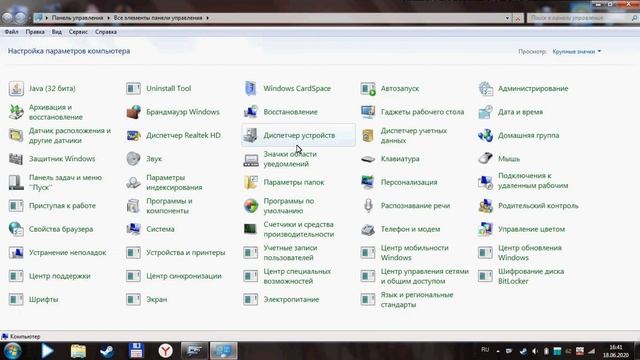Click the Панель управления breadcrumb
The width and height of the screenshot is (640, 360).
(x=77, y=18)
